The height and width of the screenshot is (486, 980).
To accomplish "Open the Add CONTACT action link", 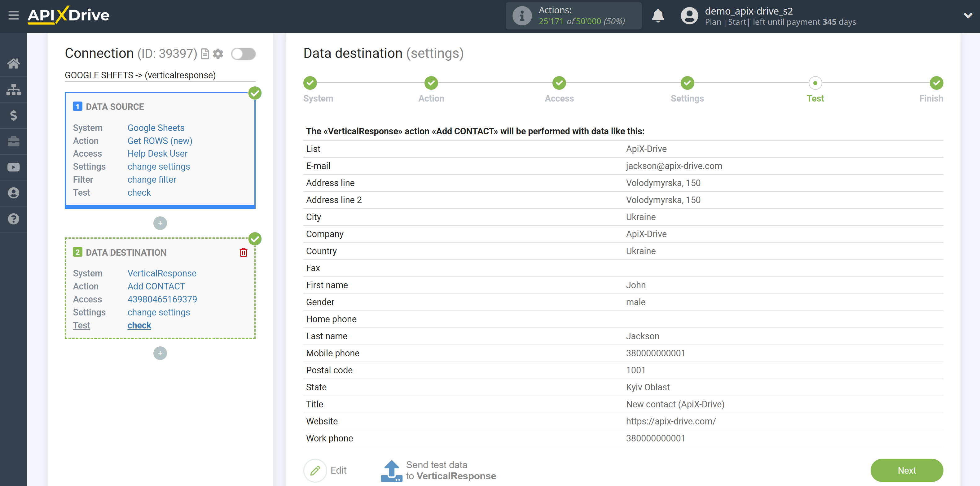I will pyautogui.click(x=156, y=286).
